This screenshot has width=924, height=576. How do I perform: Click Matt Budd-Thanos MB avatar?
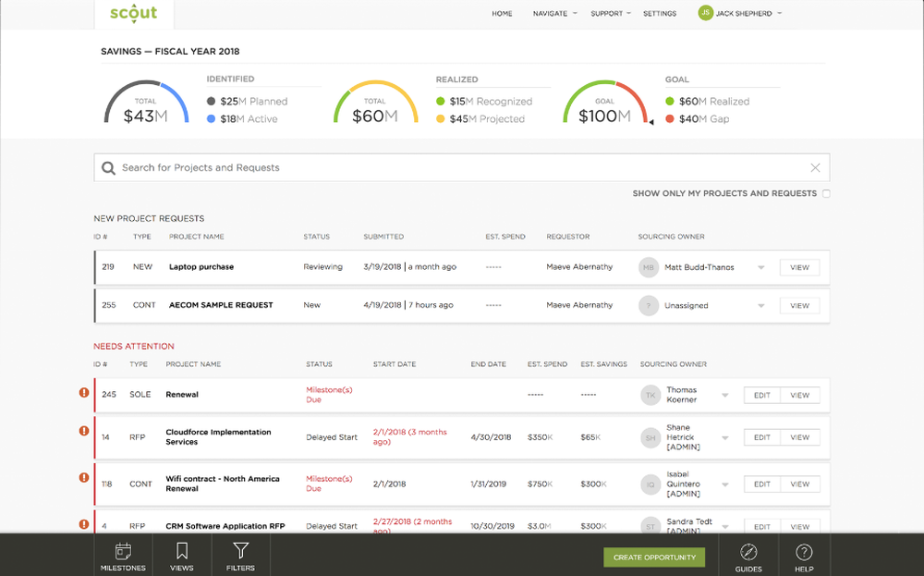[x=649, y=267]
